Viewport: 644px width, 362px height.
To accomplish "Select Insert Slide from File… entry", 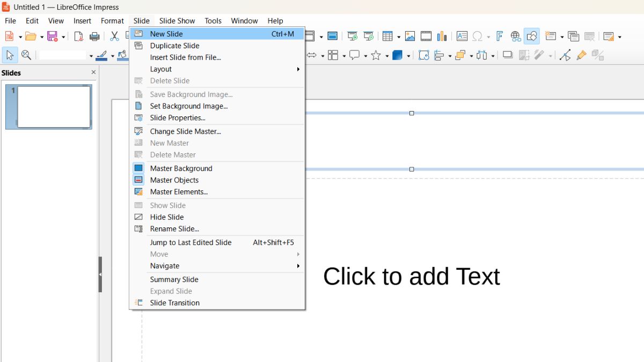I will [217, 57].
